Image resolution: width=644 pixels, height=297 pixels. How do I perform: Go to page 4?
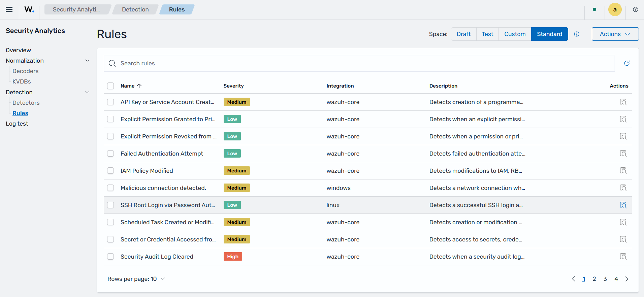click(x=616, y=279)
